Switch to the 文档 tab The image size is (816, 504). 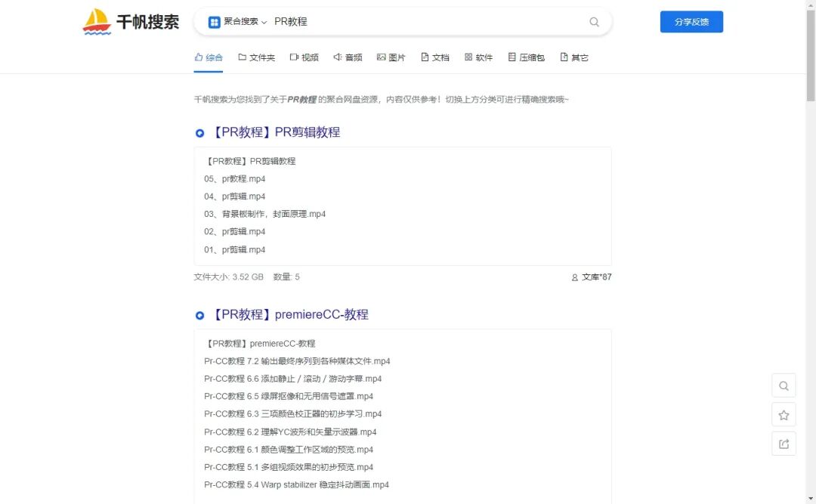click(434, 57)
